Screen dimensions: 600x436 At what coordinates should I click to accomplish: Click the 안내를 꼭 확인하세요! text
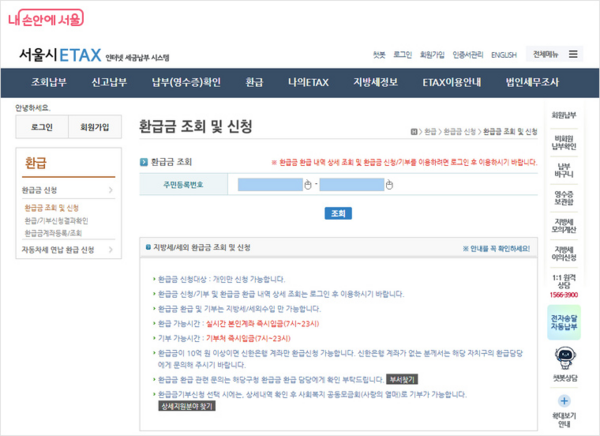coord(496,248)
